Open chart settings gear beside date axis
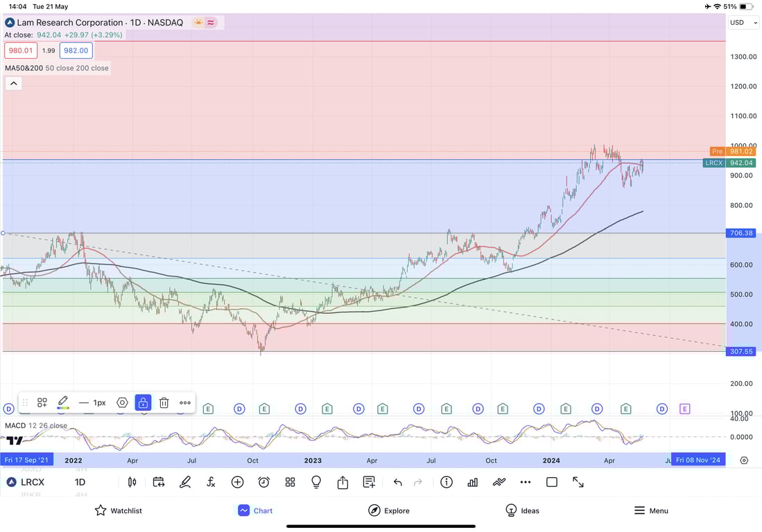 744,460
